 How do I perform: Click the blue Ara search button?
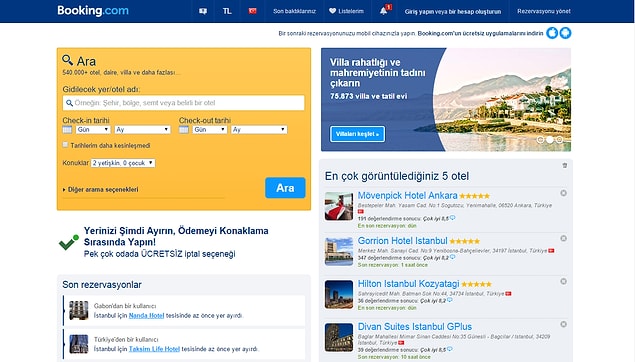pyautogui.click(x=285, y=188)
